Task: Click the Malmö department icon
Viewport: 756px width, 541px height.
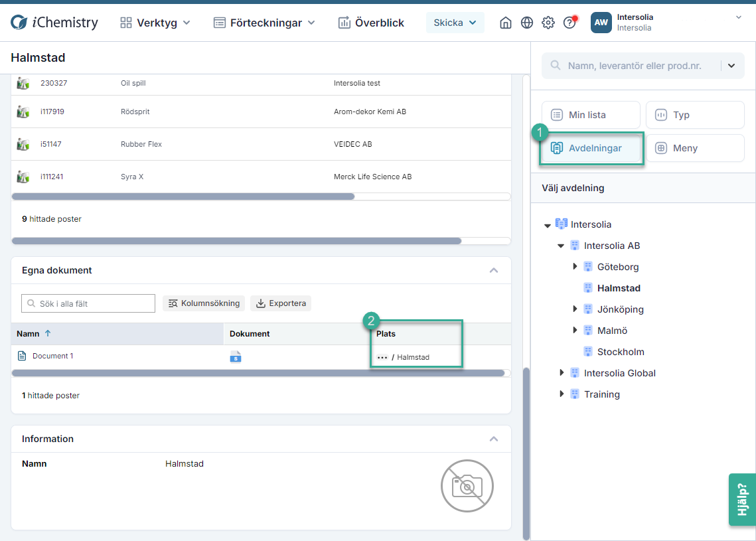Action: tap(587, 331)
